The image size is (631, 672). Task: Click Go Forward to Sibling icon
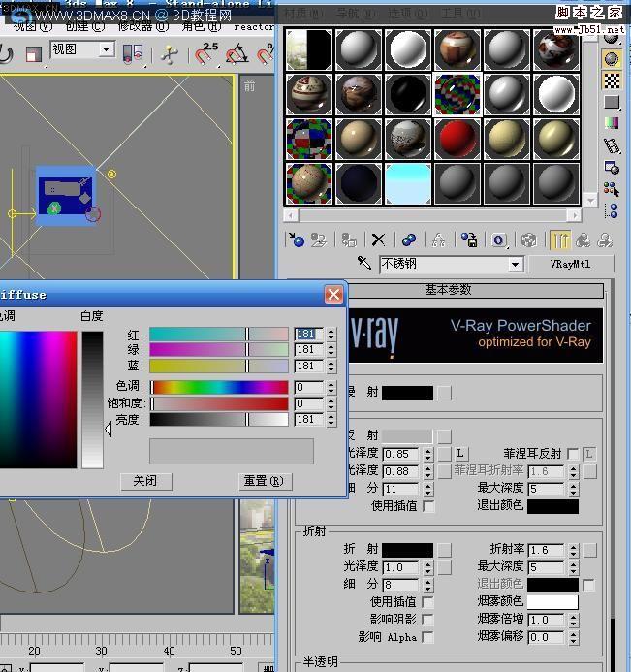point(605,240)
